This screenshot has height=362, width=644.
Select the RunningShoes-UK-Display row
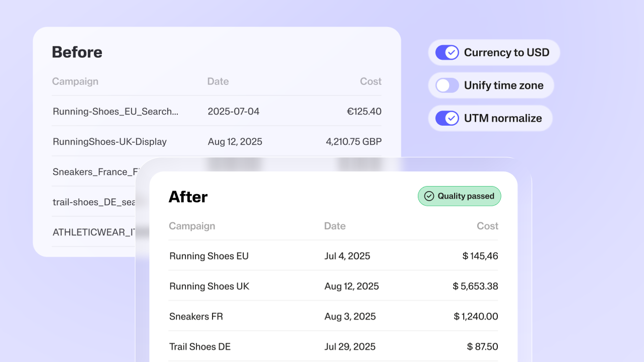110,142
